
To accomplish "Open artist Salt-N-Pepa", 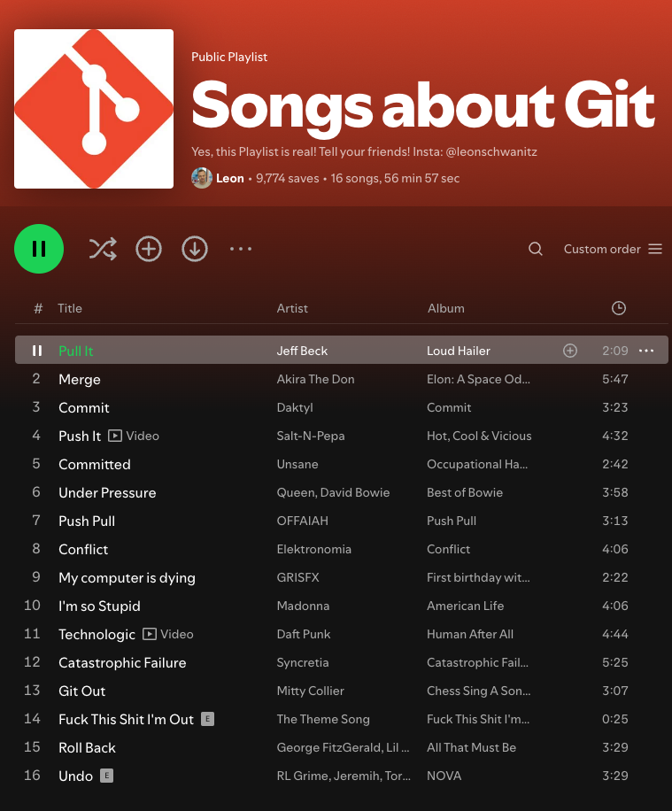I will [x=311, y=436].
